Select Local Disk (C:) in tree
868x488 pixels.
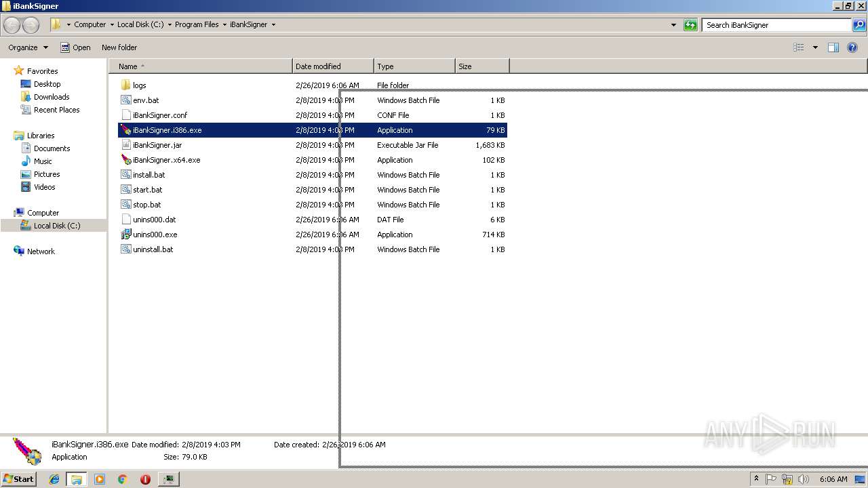pos(57,226)
